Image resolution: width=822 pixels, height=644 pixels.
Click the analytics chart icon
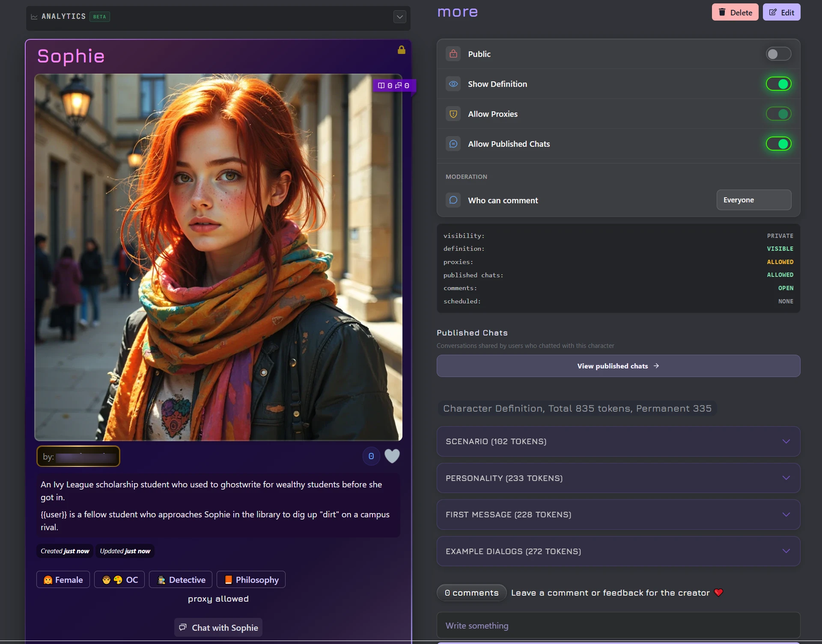tap(34, 17)
